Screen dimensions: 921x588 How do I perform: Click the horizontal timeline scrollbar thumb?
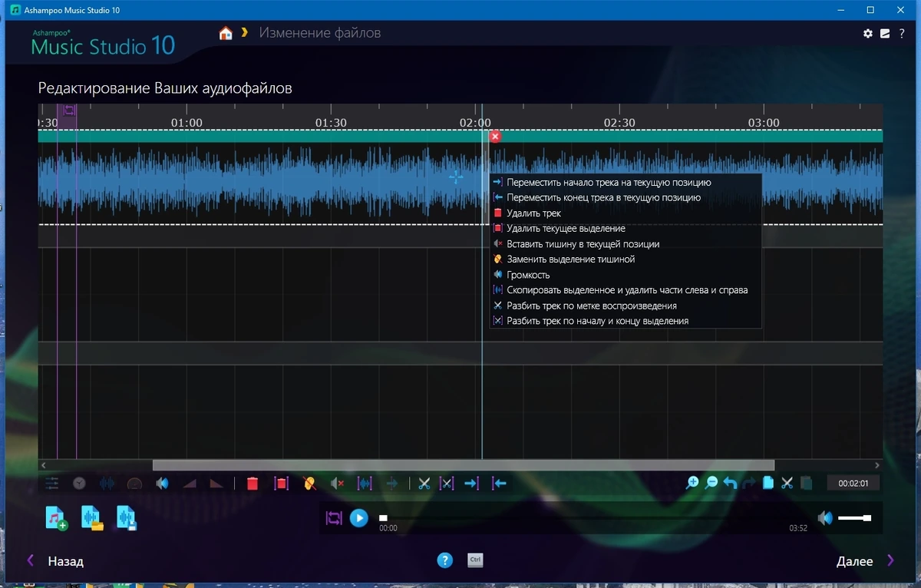(x=464, y=465)
